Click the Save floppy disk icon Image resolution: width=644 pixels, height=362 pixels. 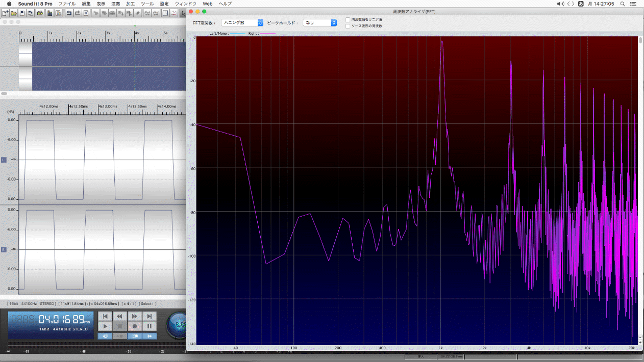tap(22, 12)
